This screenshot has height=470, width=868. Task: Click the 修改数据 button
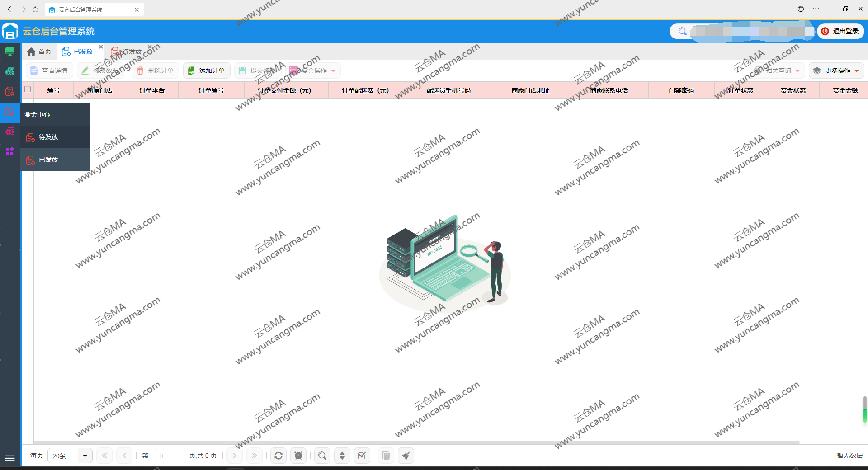coord(100,70)
